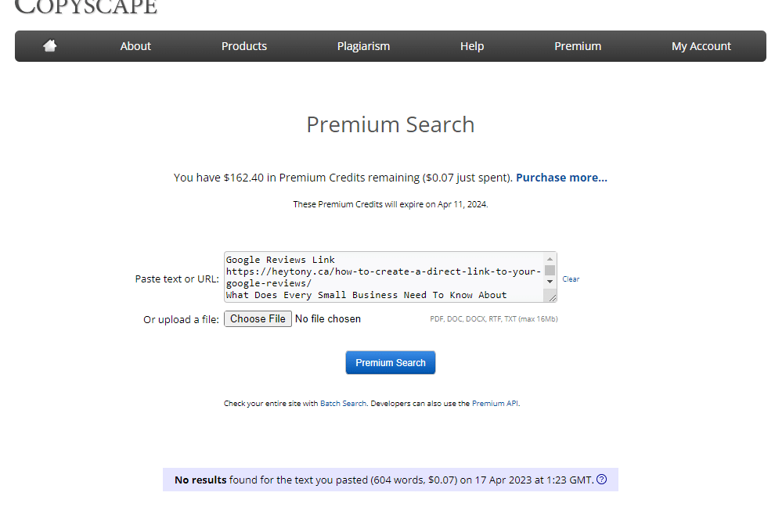Click the Copyscape logo

coord(86,6)
